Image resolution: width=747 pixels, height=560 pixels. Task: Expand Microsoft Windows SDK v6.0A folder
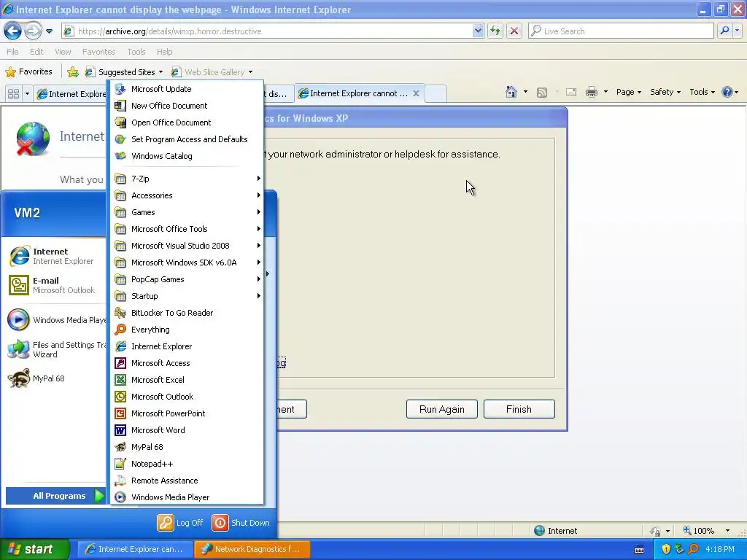(x=187, y=262)
